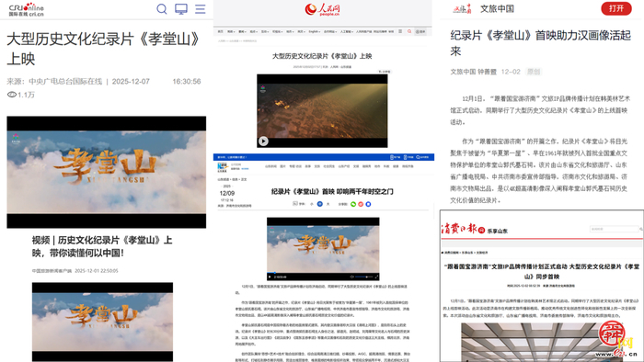Click the large 孝堂山 video on CRI page

[x=107, y=172]
